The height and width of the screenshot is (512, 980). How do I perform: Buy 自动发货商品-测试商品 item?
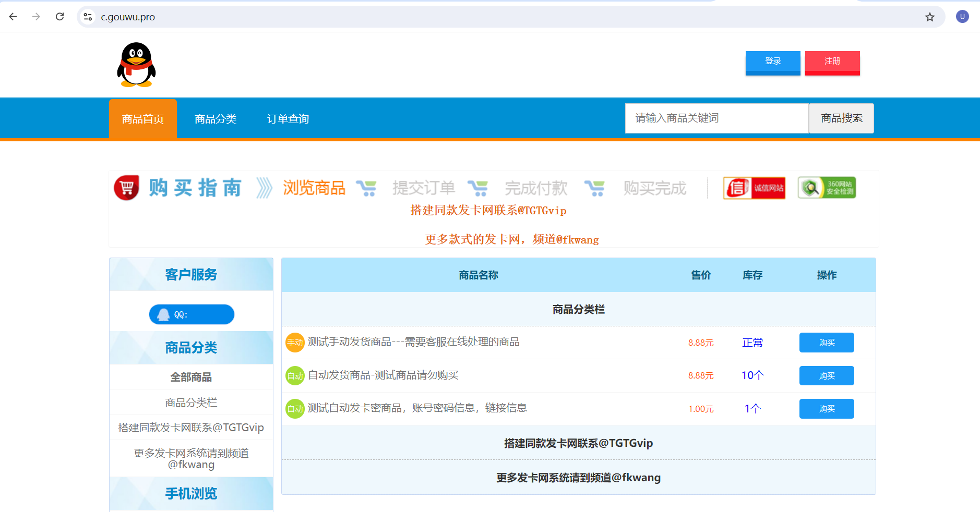pos(827,375)
